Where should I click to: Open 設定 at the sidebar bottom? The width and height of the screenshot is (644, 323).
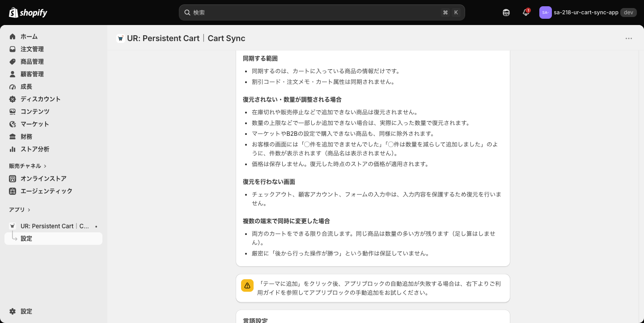point(26,311)
